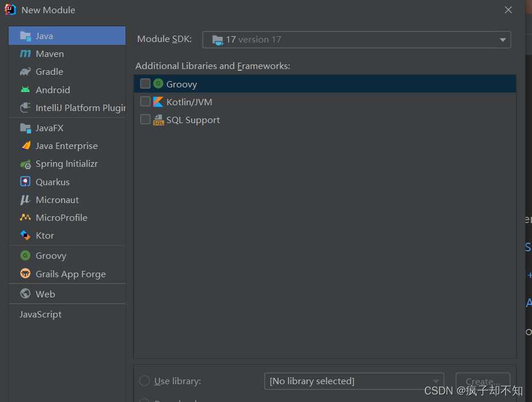Image resolution: width=532 pixels, height=402 pixels.
Task: Click the Use library label
Action: tap(177, 381)
